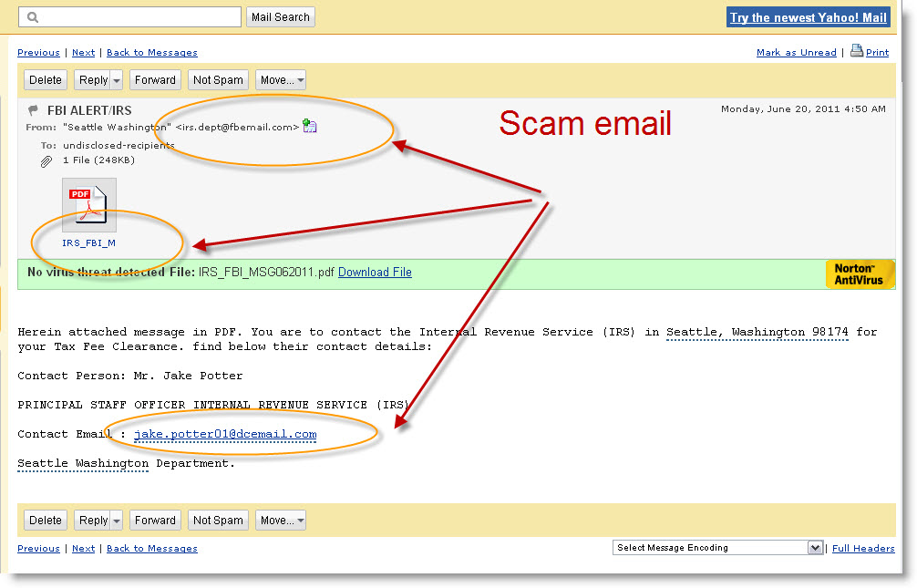
Task: Open the bottom Move... dropdown
Action: click(x=281, y=521)
